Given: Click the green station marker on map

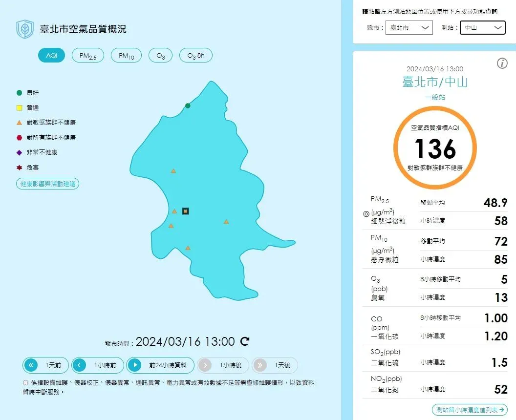Looking at the screenshot, I should tap(188, 105).
